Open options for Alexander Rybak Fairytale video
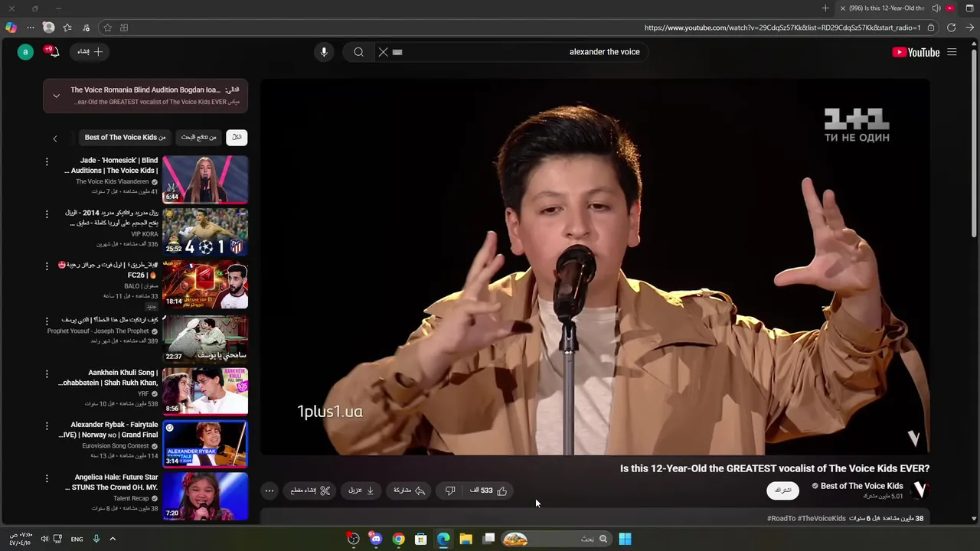Image resolution: width=980 pixels, height=551 pixels. click(47, 425)
